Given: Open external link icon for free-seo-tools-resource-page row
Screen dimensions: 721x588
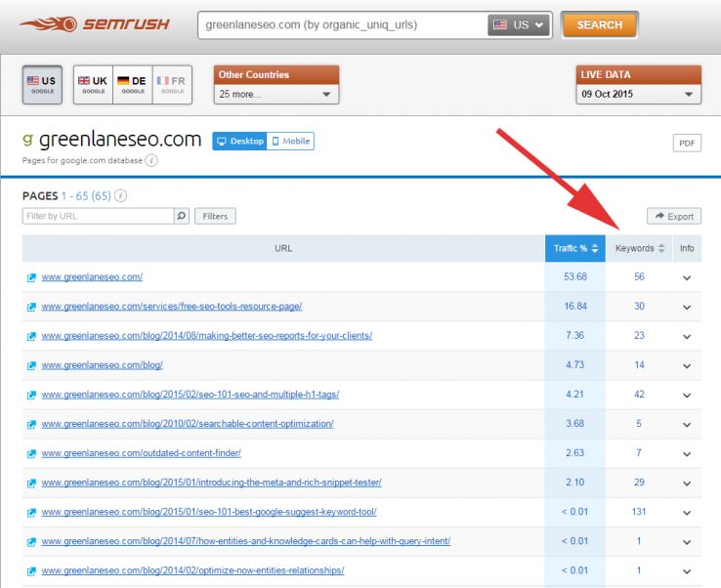Looking at the screenshot, I should [x=31, y=307].
